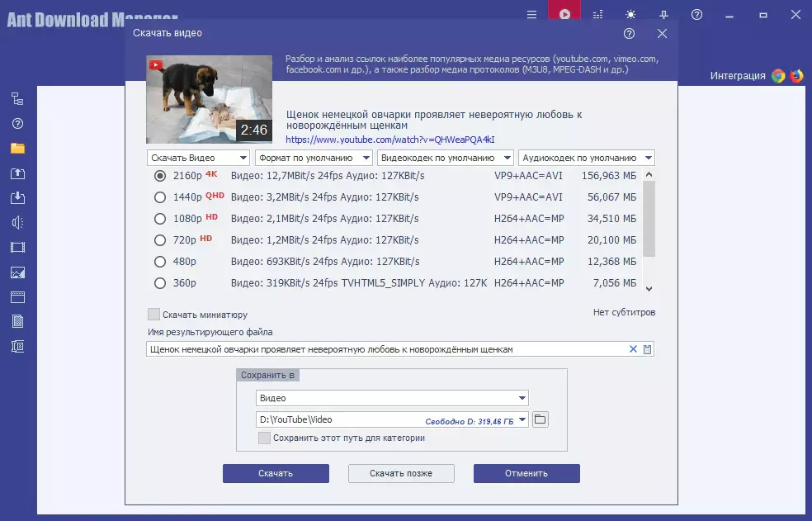Expand the Видеокодек по умолчанию dropdown
Screen dimensions: 812x521
[x=445, y=158]
